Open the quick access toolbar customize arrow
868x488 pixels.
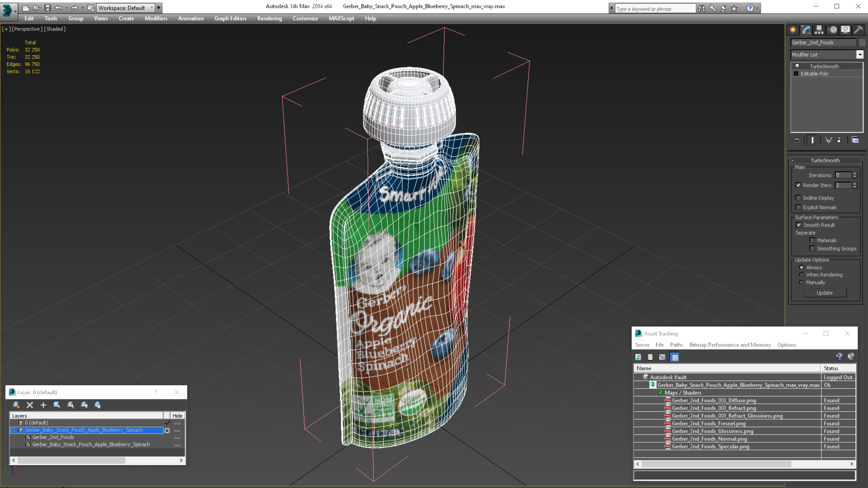158,8
